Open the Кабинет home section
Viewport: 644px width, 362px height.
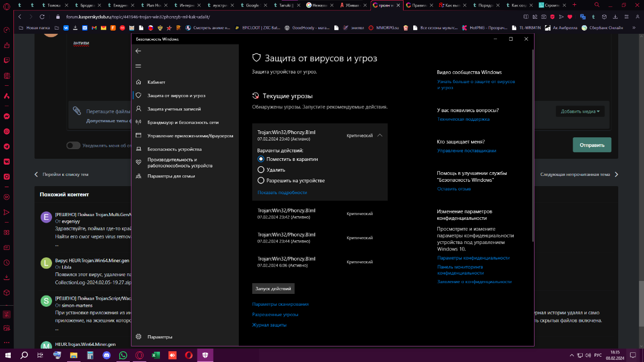[156, 82]
